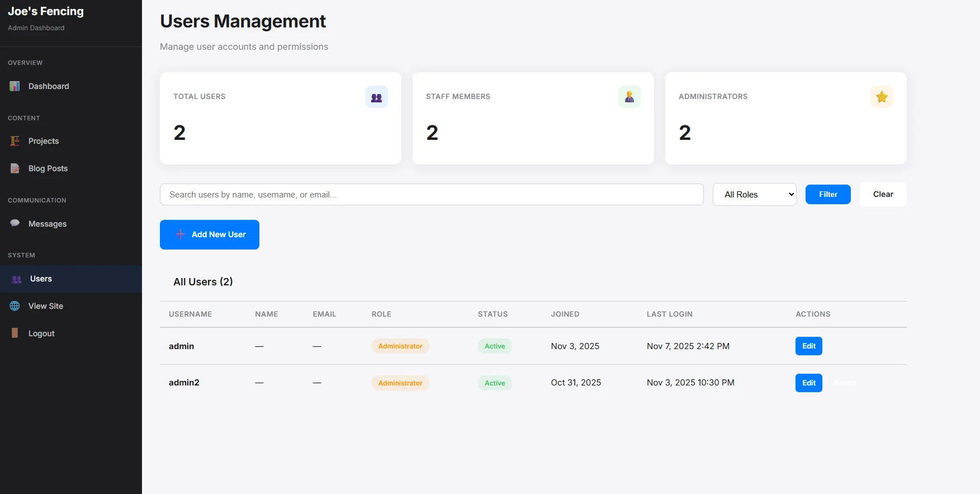Open Messages in the sidebar
This screenshot has width=980, height=494.
[71, 224]
